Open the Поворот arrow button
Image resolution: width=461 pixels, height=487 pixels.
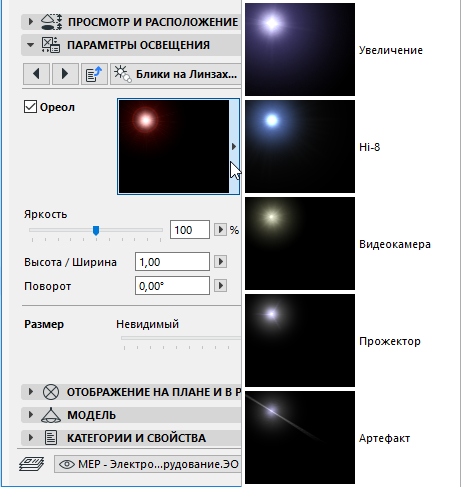(x=220, y=286)
